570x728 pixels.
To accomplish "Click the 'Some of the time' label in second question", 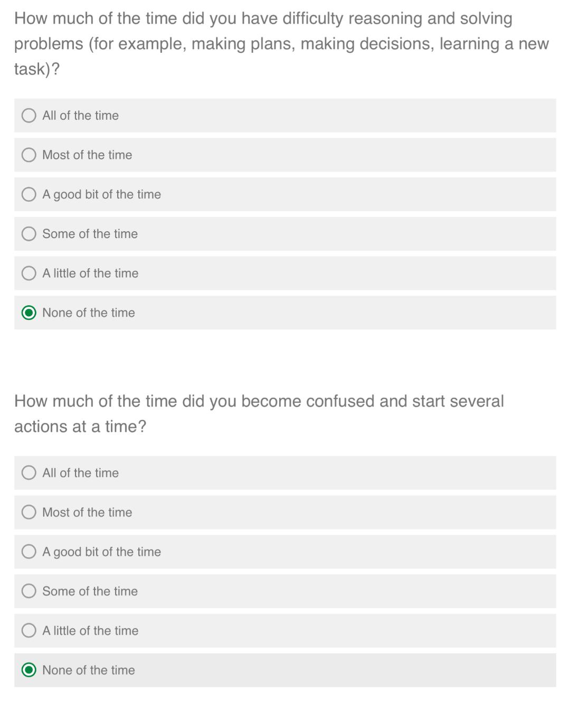I will click(90, 591).
